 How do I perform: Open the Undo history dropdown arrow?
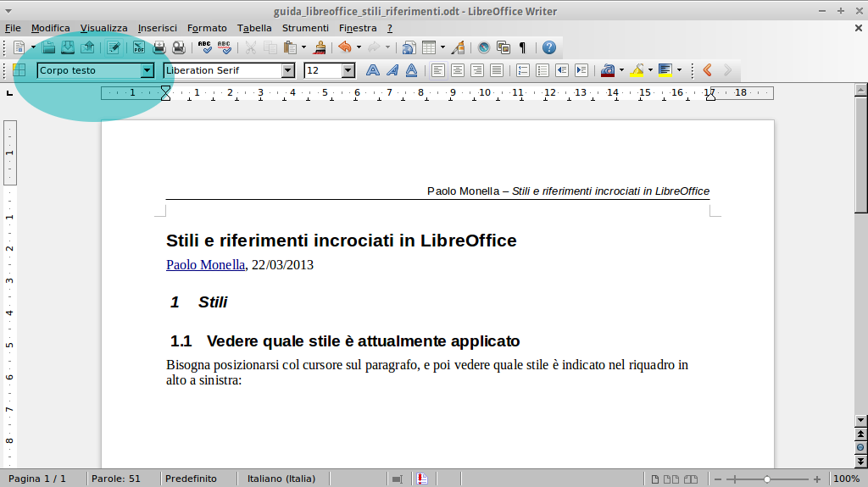[359, 47]
